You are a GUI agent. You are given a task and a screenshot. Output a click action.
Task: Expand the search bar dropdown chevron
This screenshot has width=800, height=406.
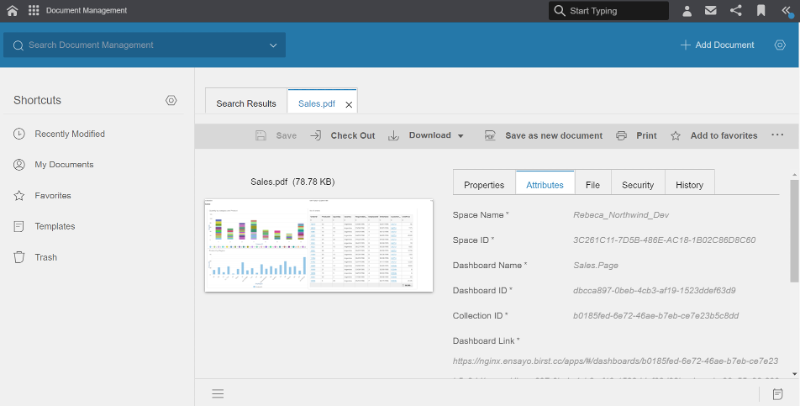pos(273,45)
